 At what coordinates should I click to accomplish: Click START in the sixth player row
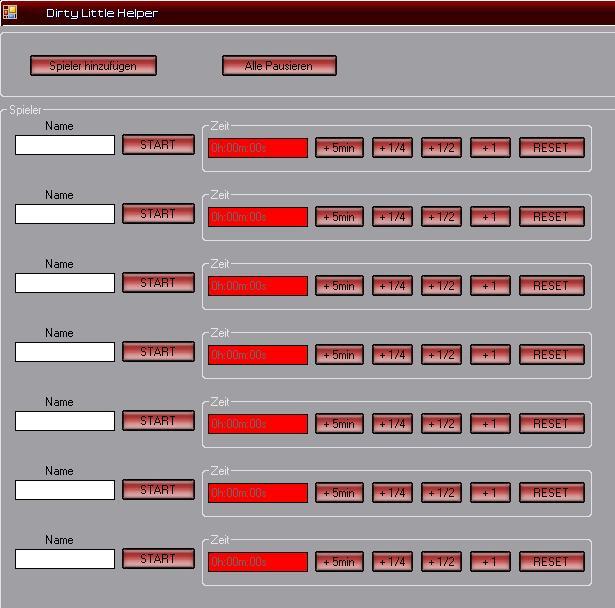click(158, 490)
